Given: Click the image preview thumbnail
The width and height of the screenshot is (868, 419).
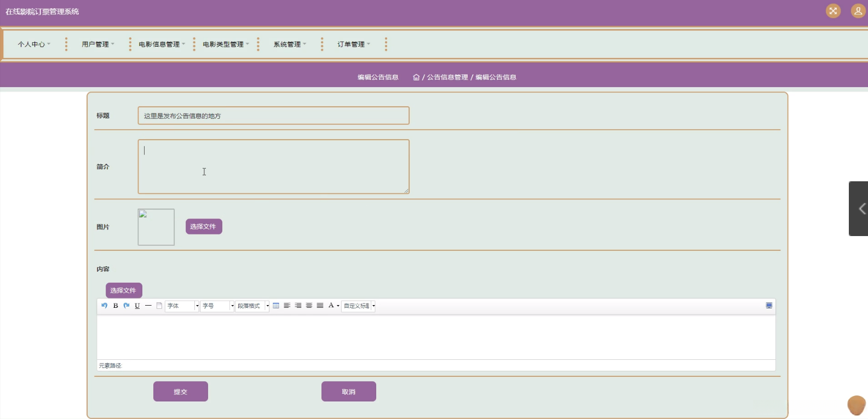Looking at the screenshot, I should (x=156, y=227).
